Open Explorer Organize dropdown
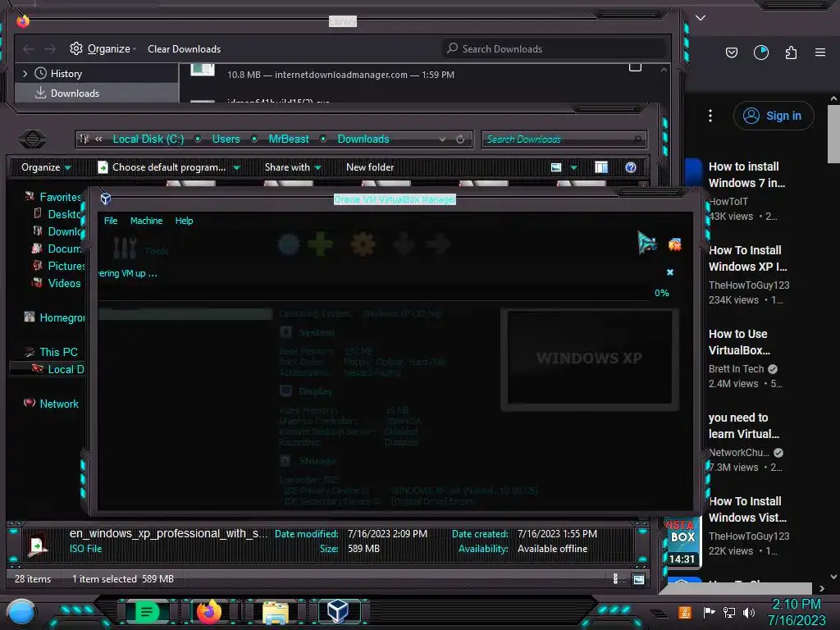The height and width of the screenshot is (630, 840). point(46,167)
